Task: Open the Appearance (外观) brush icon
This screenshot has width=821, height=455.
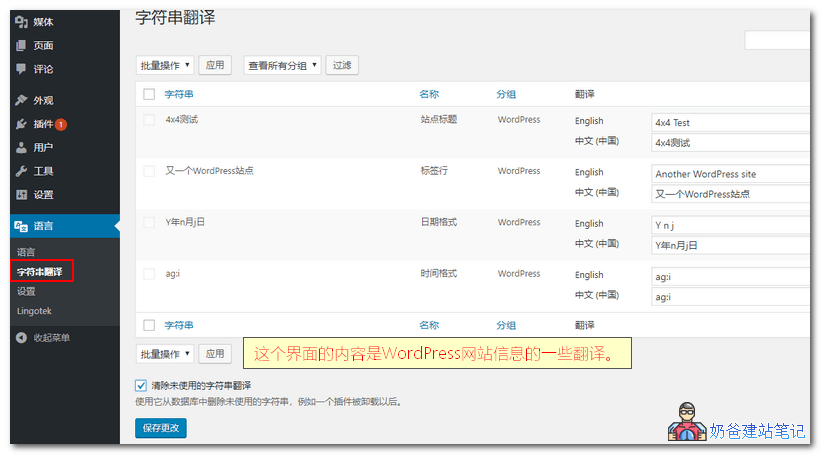Action: 21,100
